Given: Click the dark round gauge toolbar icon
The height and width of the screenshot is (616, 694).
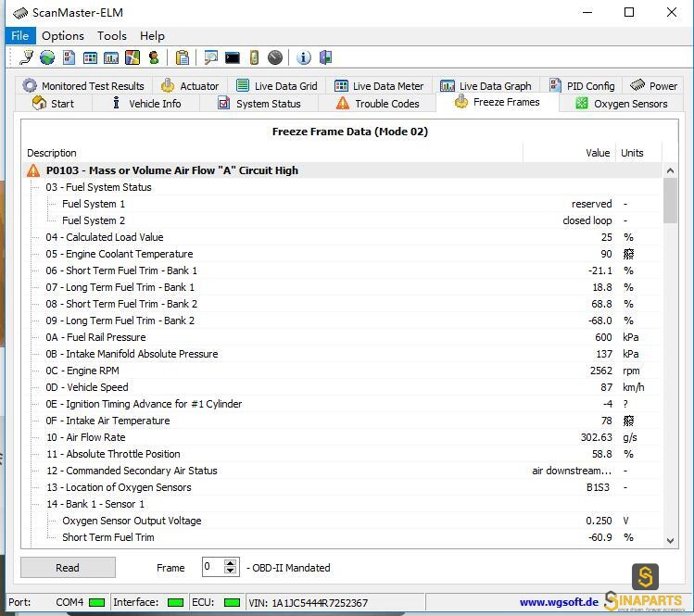Looking at the screenshot, I should coord(275,57).
